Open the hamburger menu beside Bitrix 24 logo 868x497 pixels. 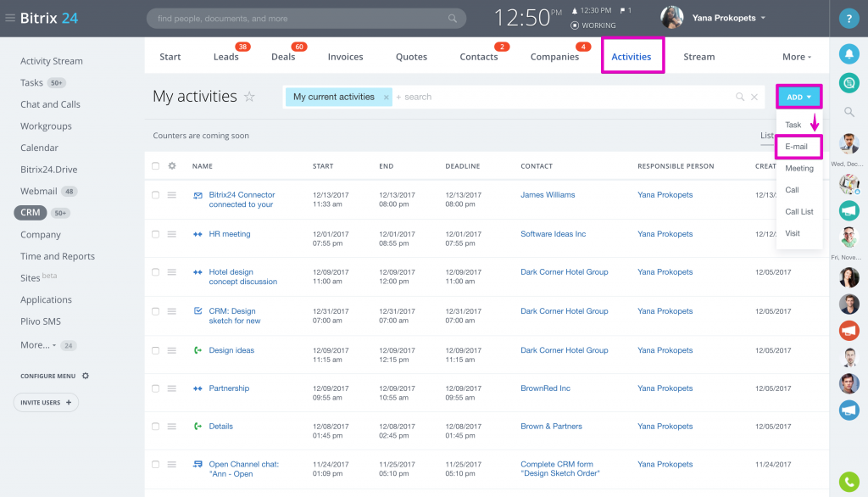pos(10,18)
